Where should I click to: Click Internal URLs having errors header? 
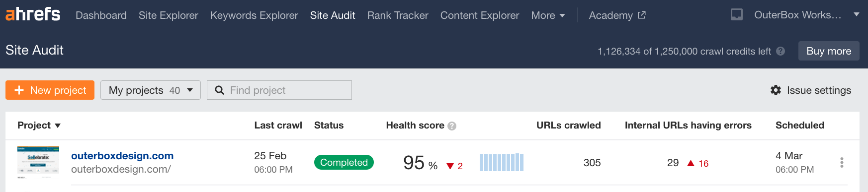pos(688,126)
